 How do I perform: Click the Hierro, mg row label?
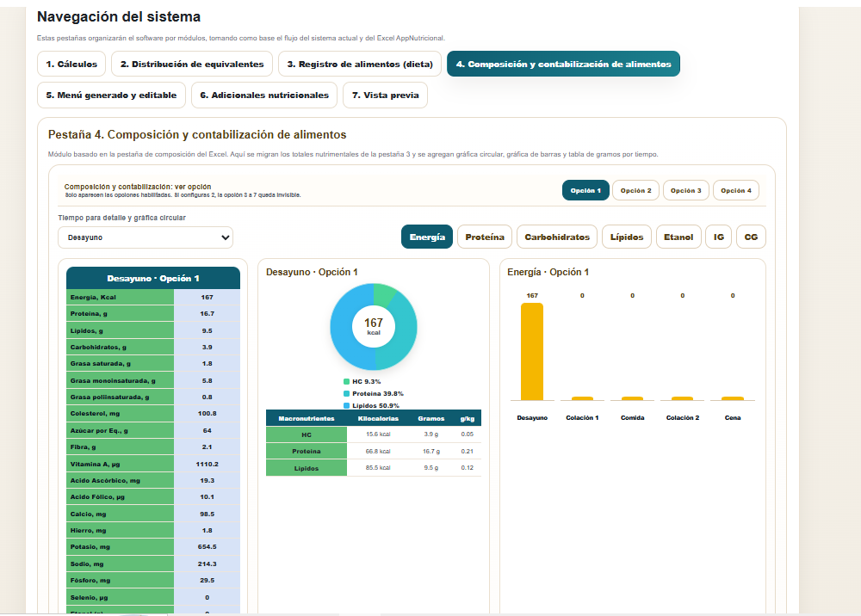pos(121,531)
